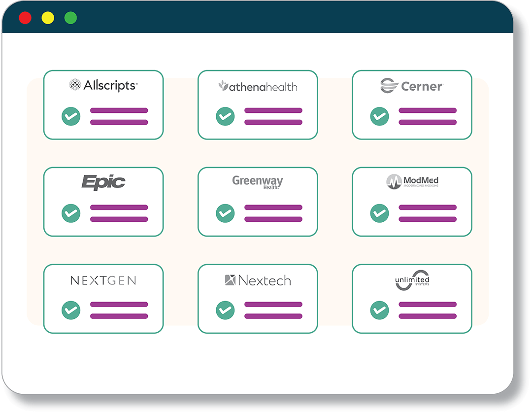Select the Cerner logo
This screenshot has width=532, height=414.
click(412, 86)
